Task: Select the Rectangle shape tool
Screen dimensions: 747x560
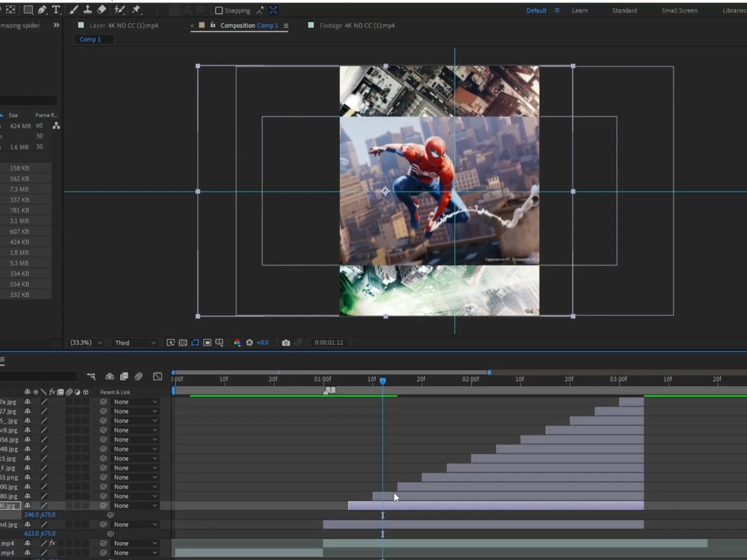Action: 28,10
